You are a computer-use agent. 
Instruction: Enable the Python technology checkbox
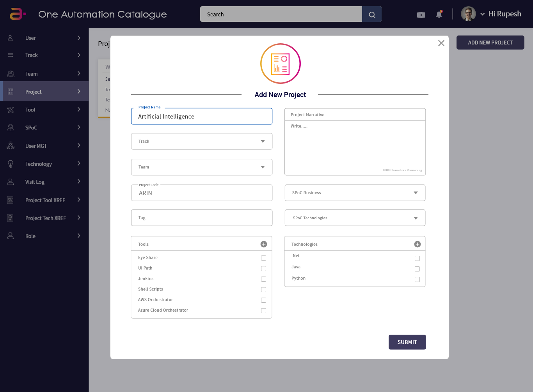417,279
